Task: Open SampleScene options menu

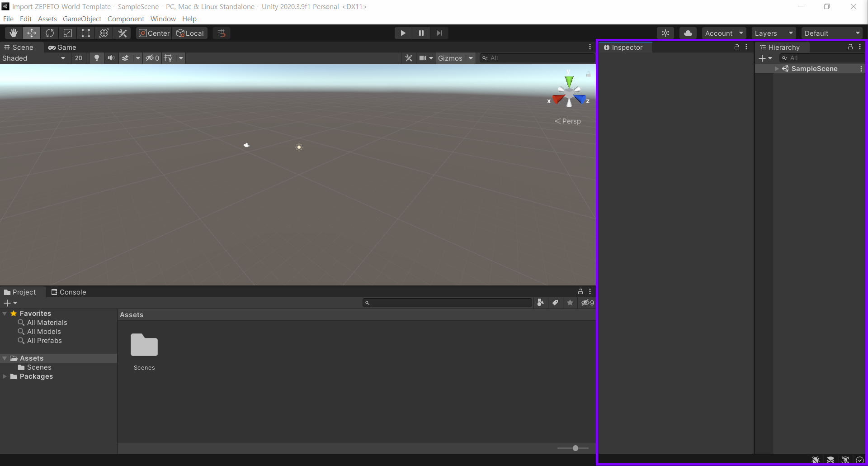Action: (861, 69)
